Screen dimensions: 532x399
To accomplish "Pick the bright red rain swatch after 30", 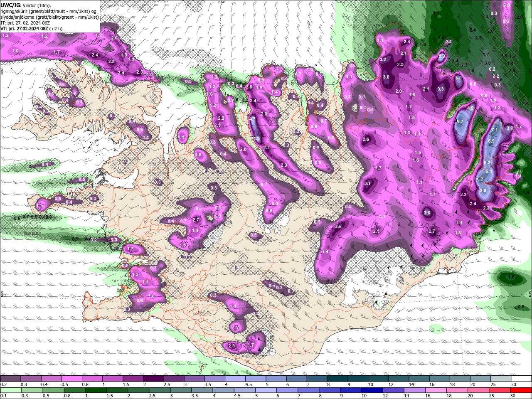I will pos(521,390).
